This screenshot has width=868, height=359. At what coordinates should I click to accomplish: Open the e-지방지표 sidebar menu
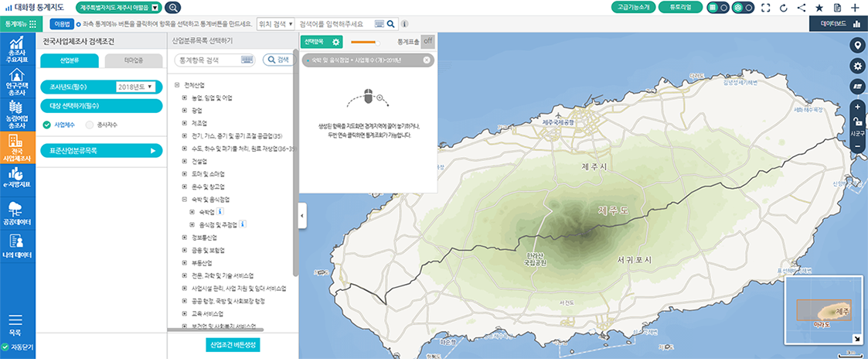click(18, 179)
